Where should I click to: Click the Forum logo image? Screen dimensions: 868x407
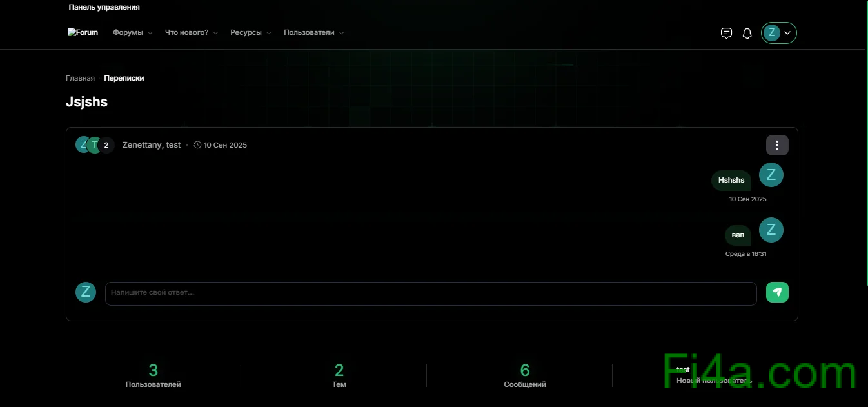click(x=83, y=32)
